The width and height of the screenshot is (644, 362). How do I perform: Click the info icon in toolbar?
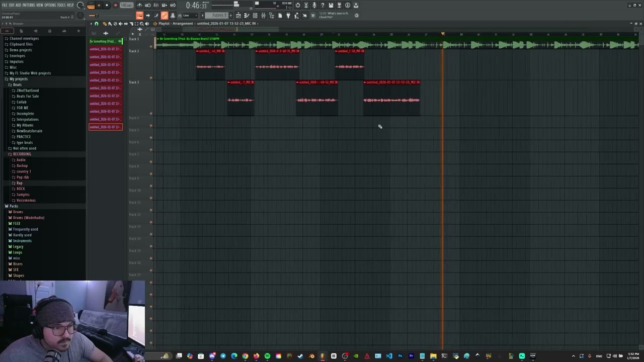[348, 5]
